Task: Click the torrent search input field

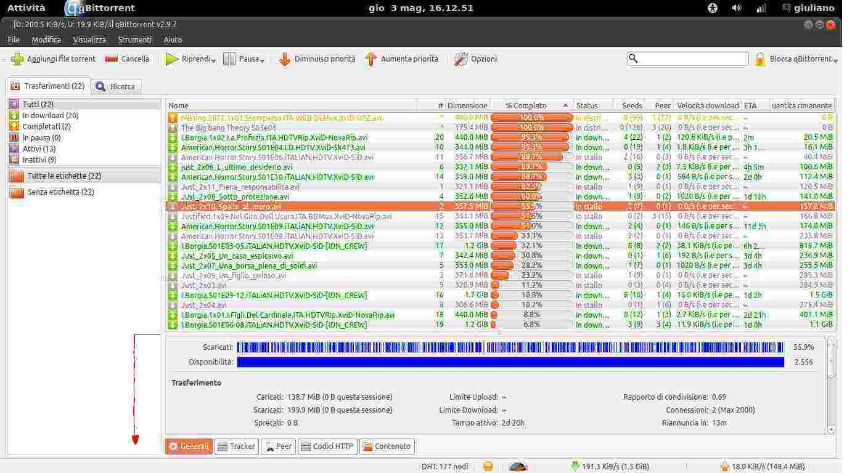Action: (687, 59)
